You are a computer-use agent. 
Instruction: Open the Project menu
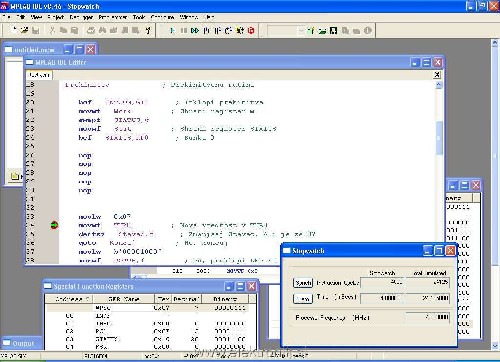56,17
